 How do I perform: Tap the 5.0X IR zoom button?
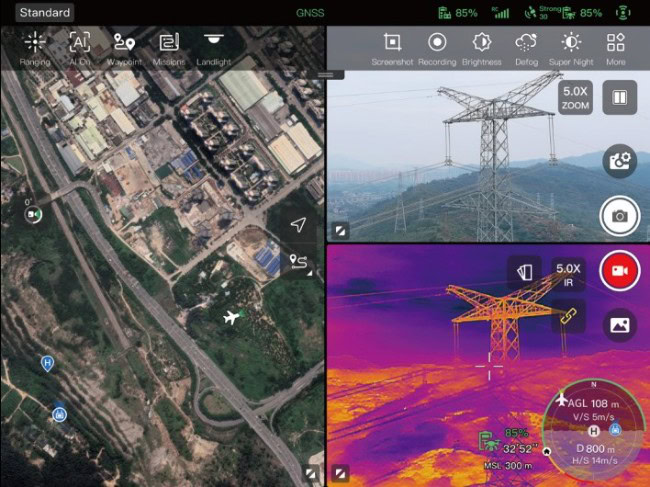(568, 274)
